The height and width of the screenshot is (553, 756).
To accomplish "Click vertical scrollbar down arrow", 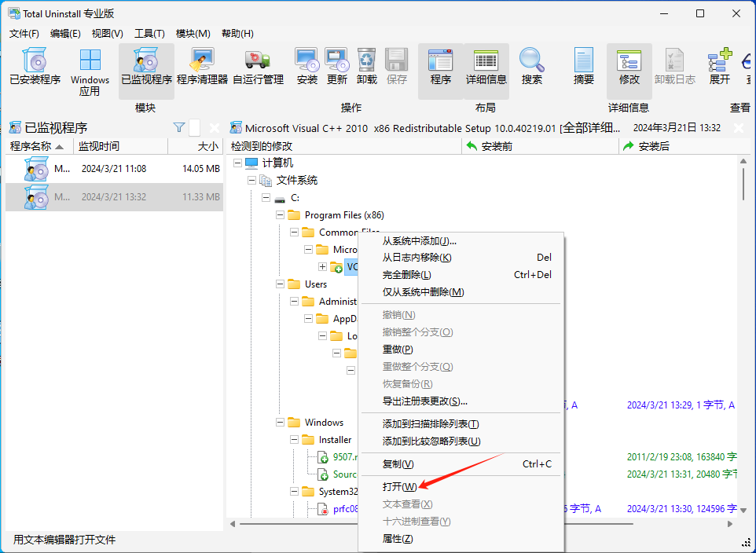I will [x=743, y=510].
